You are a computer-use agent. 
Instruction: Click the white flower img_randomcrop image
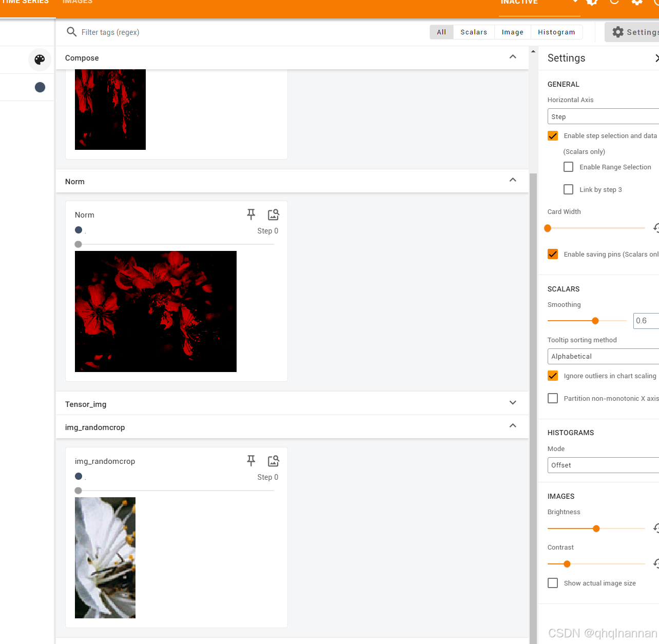105,558
